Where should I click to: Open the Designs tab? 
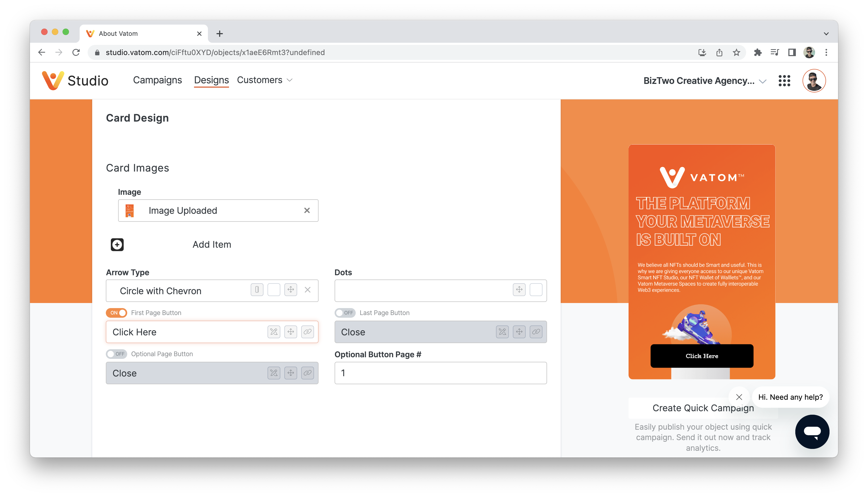coord(211,80)
